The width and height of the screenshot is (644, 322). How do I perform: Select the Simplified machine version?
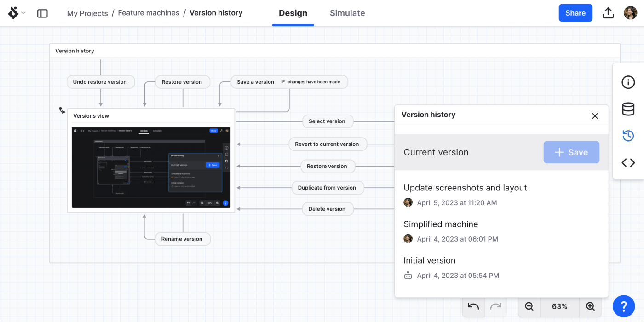[441, 224]
